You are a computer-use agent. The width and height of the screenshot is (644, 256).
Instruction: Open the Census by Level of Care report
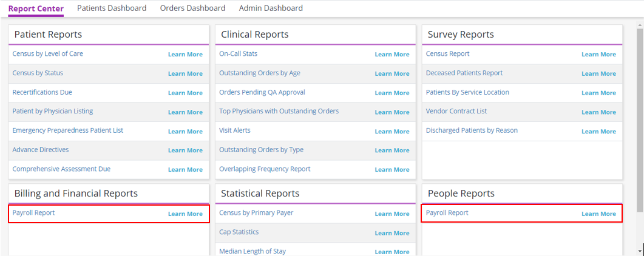pyautogui.click(x=48, y=54)
